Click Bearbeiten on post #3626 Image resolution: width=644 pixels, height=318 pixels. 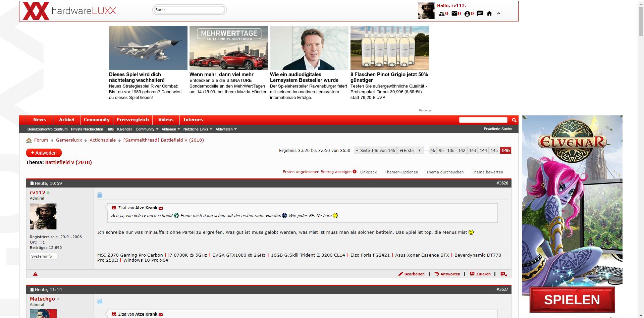click(412, 274)
